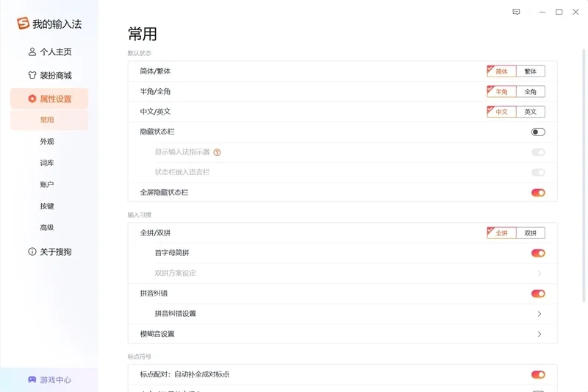Open 个人主页 in the sidebar
588x392 pixels.
[49, 51]
